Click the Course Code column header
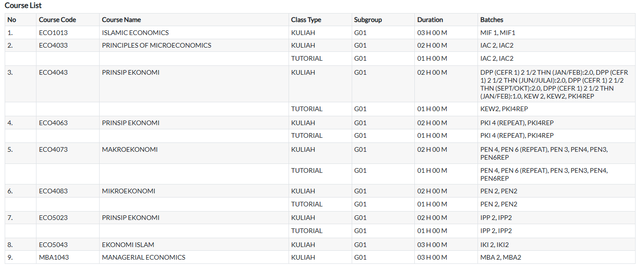The height and width of the screenshot is (269, 644). point(57,20)
